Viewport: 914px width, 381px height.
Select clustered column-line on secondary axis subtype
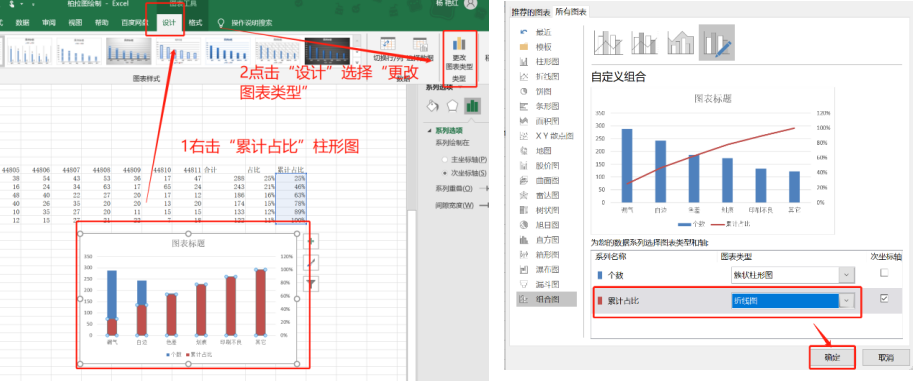[x=645, y=43]
